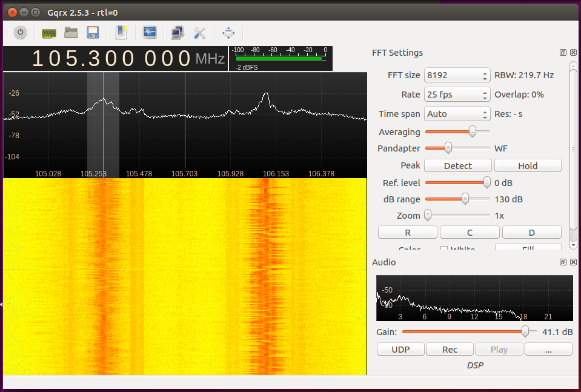Click the dB range slider handle

pos(465,199)
